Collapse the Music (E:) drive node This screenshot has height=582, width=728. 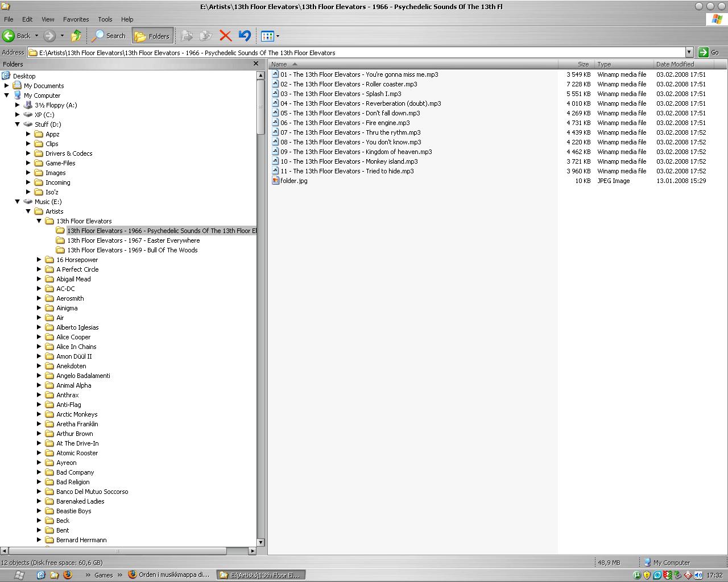coord(18,202)
